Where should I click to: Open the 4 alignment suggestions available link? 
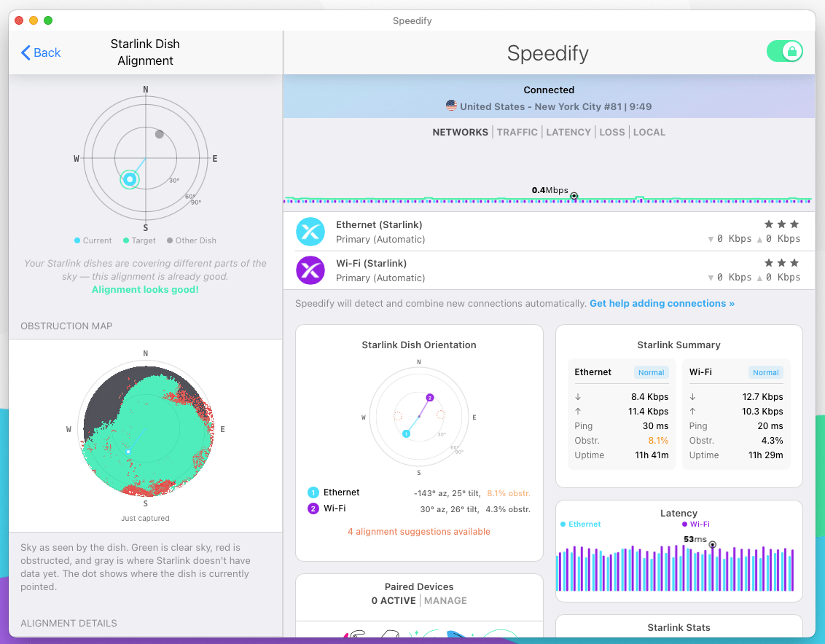coord(419,531)
